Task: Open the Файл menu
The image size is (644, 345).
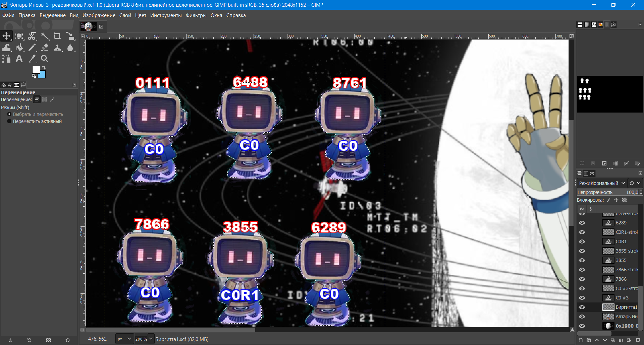Action: pos(8,15)
